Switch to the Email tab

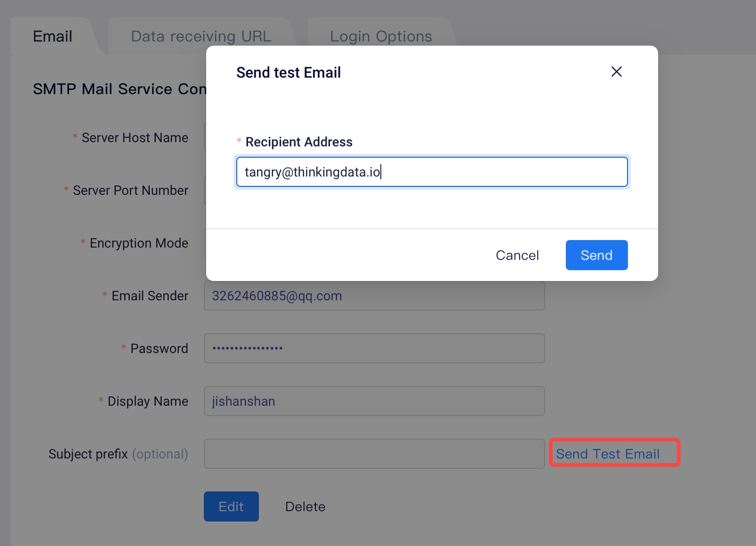(52, 36)
